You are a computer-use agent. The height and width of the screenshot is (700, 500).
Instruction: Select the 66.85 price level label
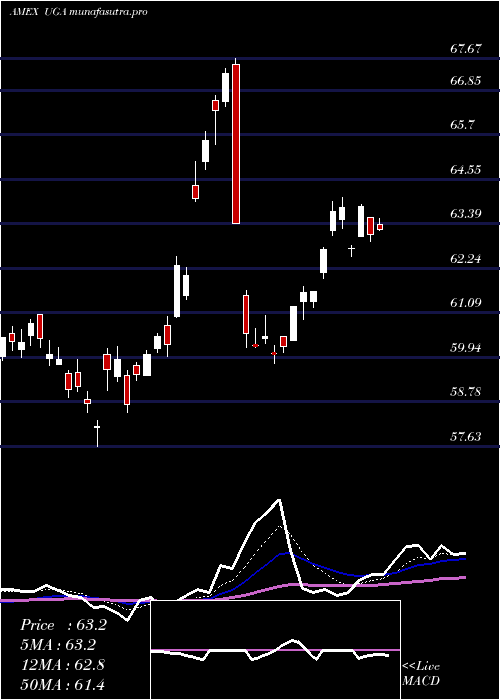[466, 81]
